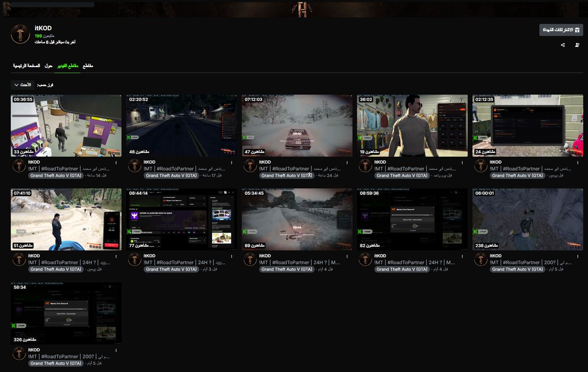Click the Grand Theft Auto V tag under 36:02 video
Screen dimensions: 588x372
pyautogui.click(x=402, y=175)
